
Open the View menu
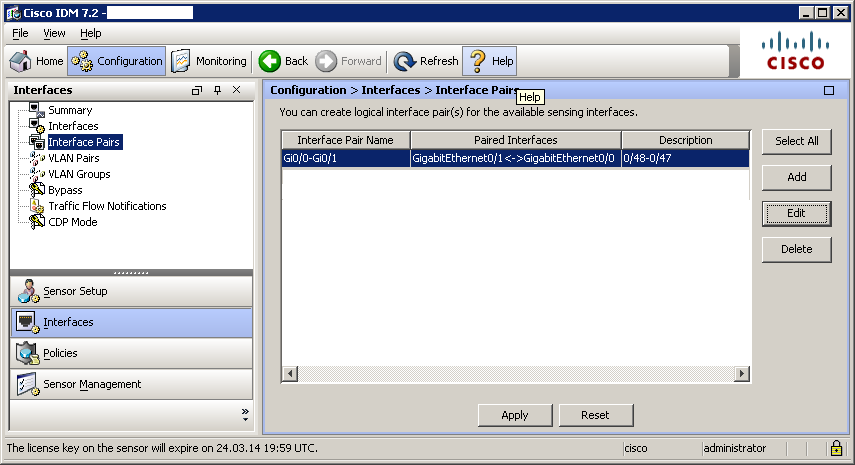point(54,33)
